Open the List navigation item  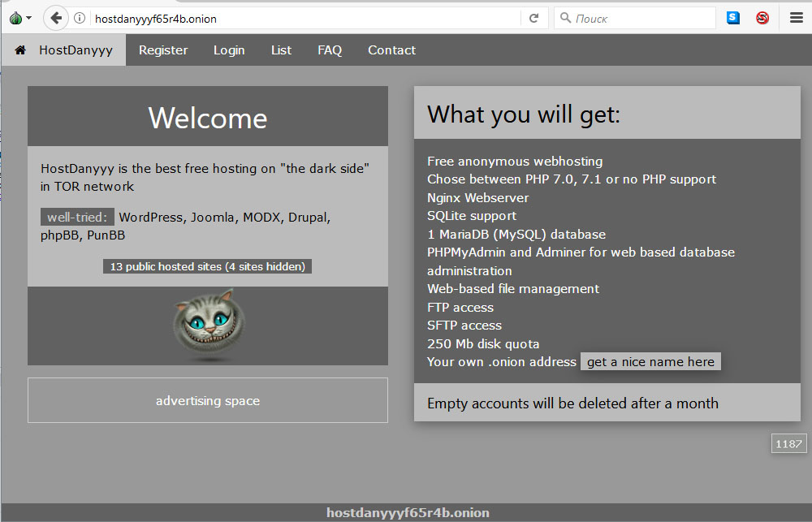click(x=281, y=50)
